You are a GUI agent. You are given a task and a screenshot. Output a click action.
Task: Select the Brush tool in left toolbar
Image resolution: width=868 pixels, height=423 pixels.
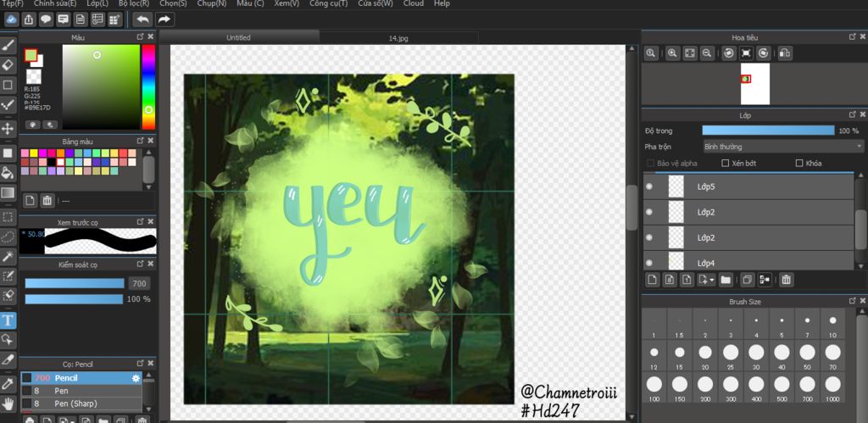click(8, 46)
